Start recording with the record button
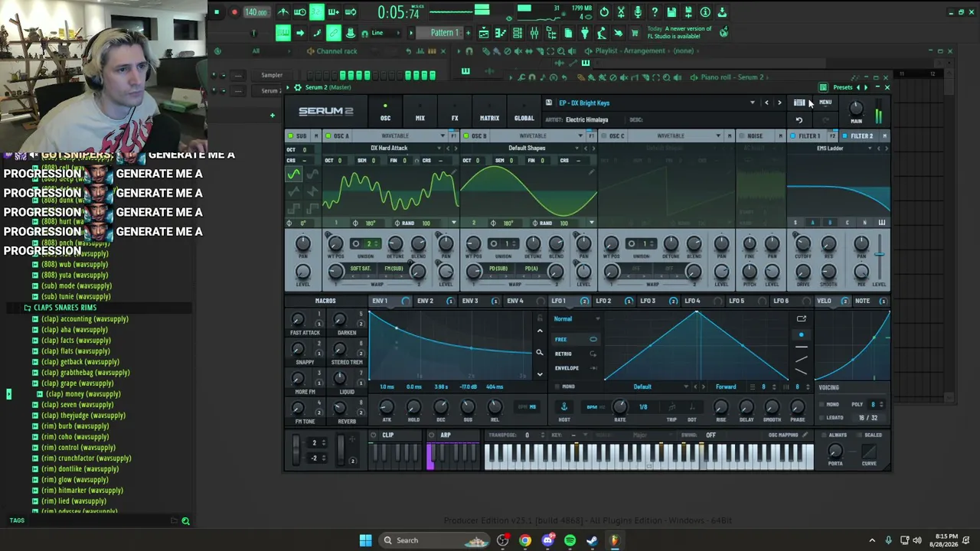This screenshot has width=980, height=551. pyautogui.click(x=234, y=12)
